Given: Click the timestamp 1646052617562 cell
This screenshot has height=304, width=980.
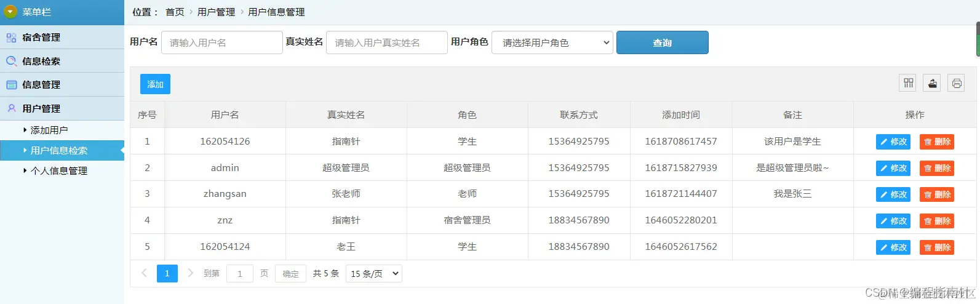Looking at the screenshot, I should point(681,246).
